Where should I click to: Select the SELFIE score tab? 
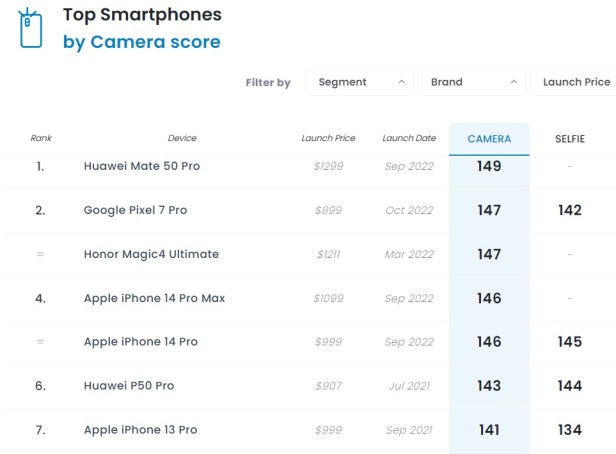tap(570, 139)
